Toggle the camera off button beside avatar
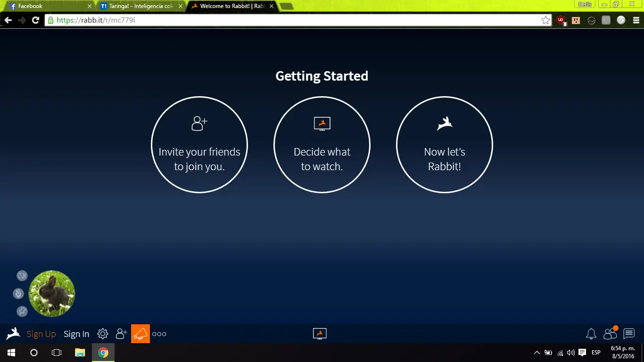This screenshot has width=644, height=362. point(22,276)
